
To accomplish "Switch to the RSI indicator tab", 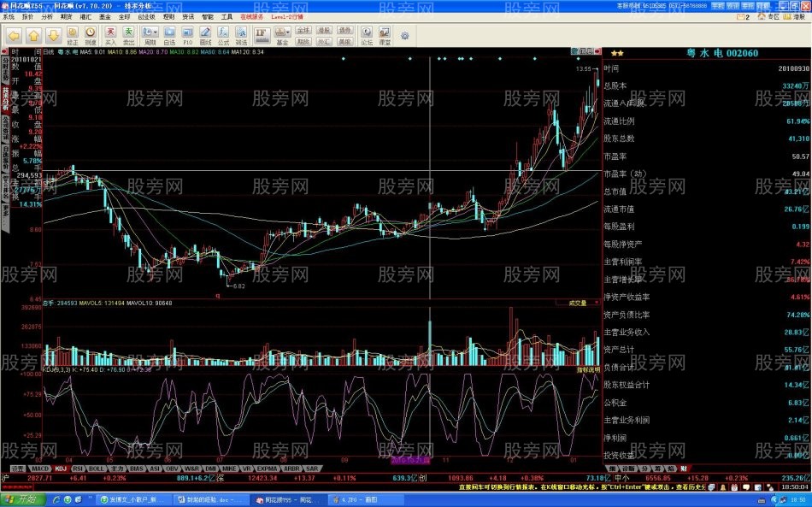I will click(x=78, y=469).
